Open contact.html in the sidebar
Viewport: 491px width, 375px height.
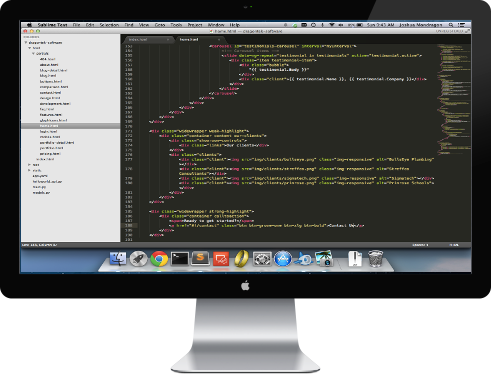tap(50, 93)
